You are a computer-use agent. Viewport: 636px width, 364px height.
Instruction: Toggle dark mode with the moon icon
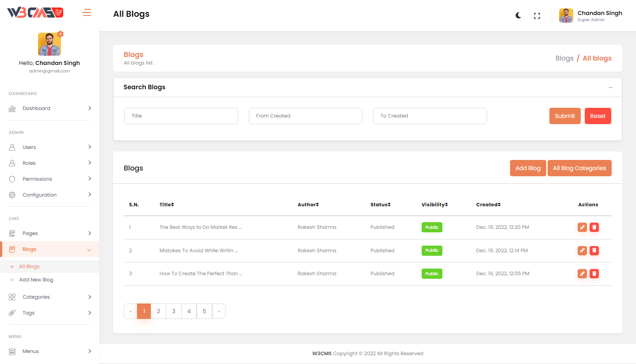pos(518,15)
